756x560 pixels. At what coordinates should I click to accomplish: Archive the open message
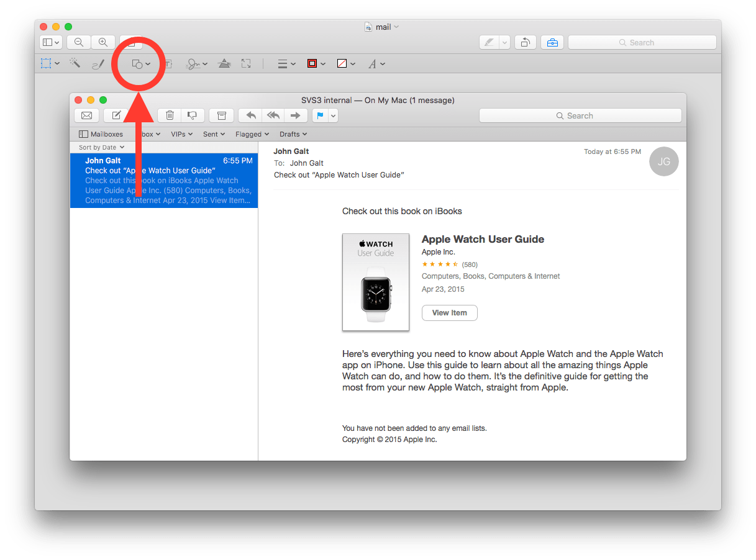coord(221,115)
